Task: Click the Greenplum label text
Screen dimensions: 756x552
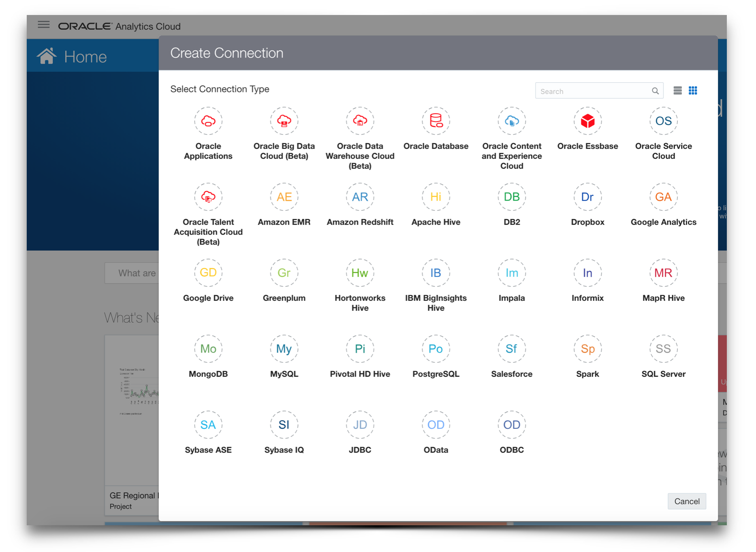Action: pos(284,298)
